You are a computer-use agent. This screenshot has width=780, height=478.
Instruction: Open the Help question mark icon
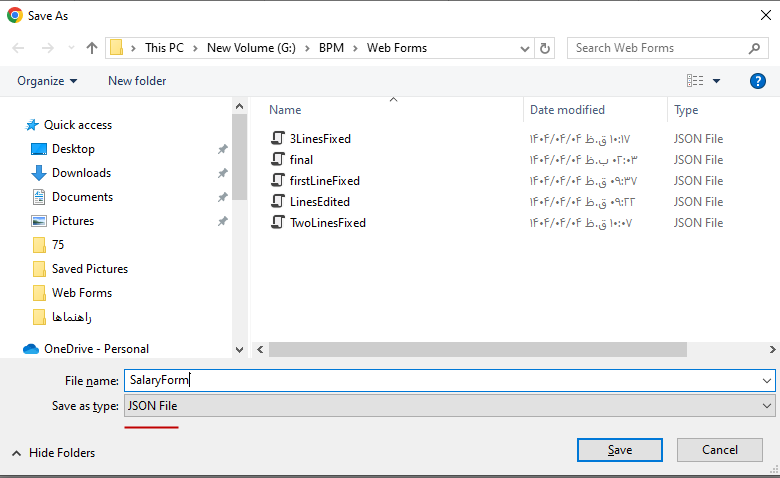point(758,81)
